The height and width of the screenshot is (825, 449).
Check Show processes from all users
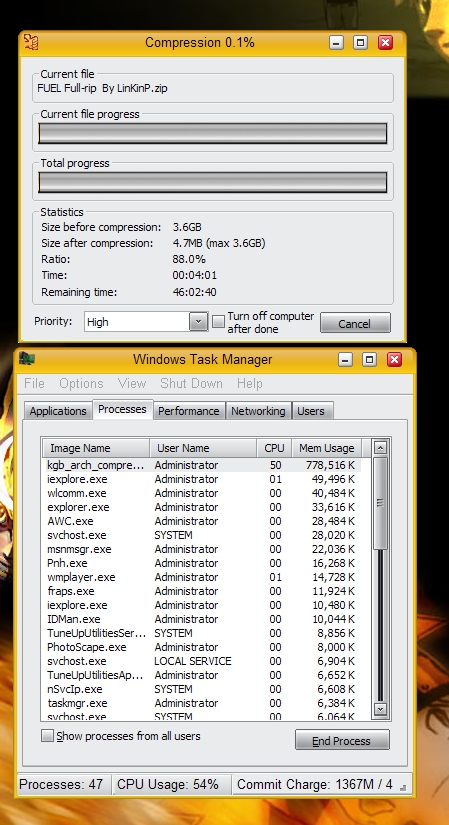point(47,736)
